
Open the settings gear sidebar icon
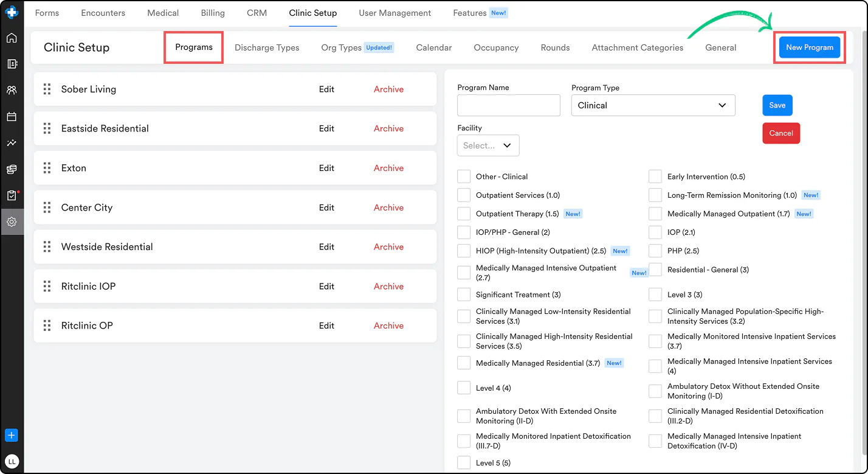(x=12, y=222)
